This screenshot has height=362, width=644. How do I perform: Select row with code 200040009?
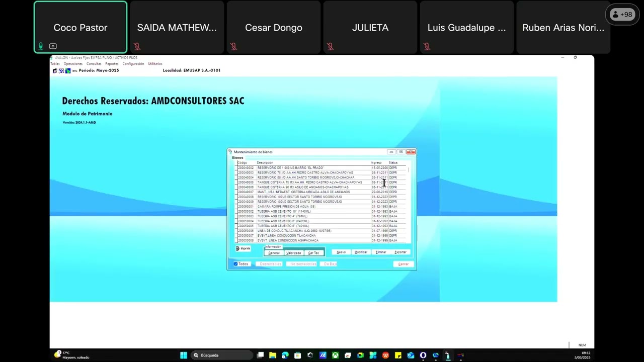(321, 202)
